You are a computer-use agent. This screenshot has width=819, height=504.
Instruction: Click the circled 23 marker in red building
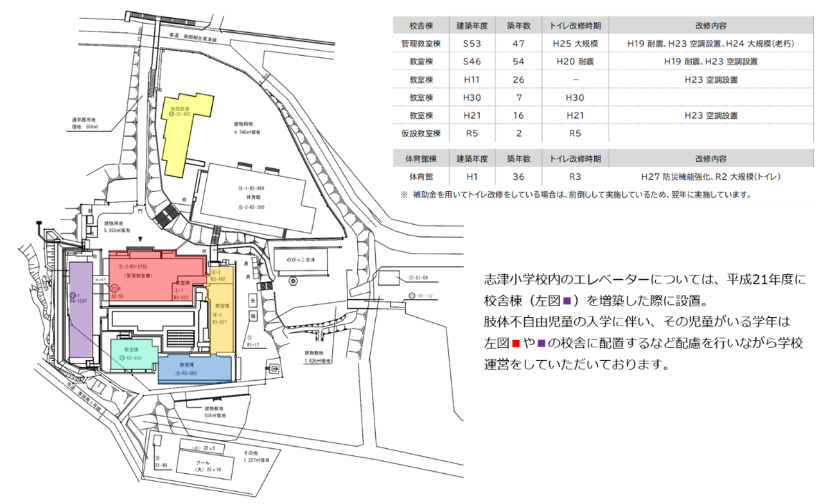point(114,290)
